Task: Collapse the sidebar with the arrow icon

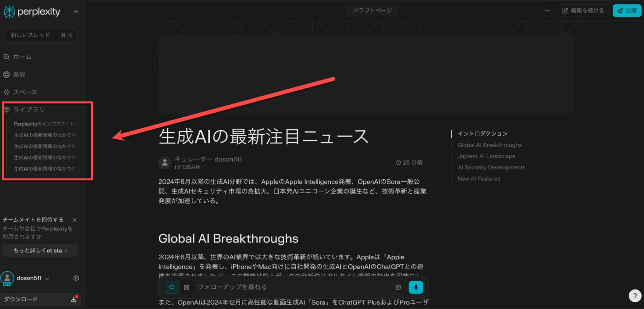Action: point(76,12)
